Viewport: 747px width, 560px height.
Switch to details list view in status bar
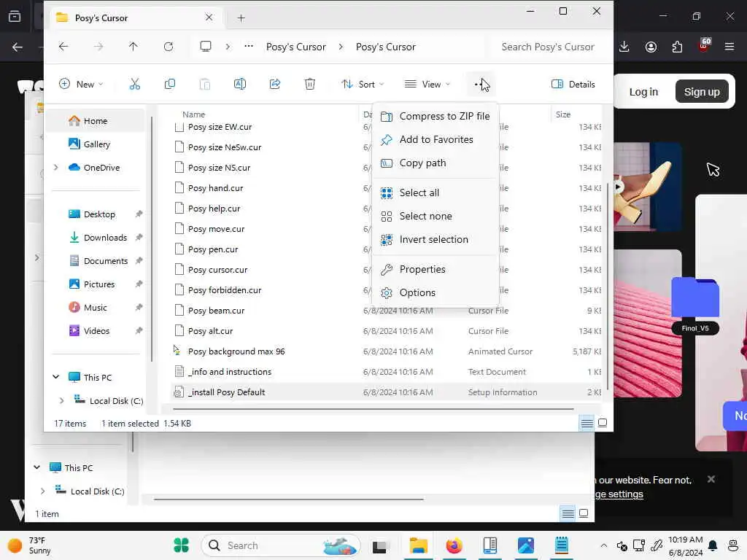point(587,423)
